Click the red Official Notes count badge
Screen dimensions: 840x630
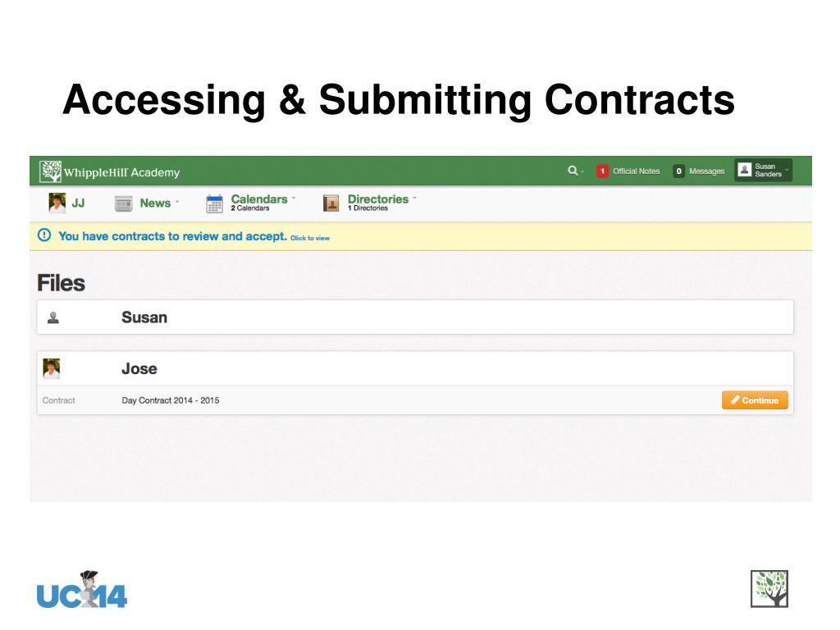point(602,171)
